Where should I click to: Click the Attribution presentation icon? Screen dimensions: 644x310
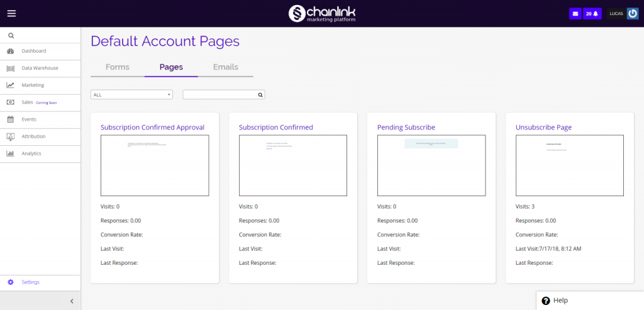pos(11,136)
